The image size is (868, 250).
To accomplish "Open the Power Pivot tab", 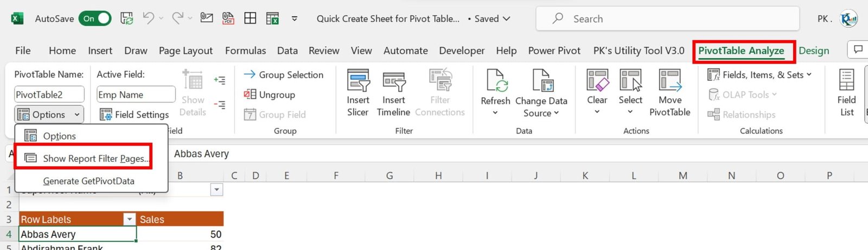I will point(554,51).
